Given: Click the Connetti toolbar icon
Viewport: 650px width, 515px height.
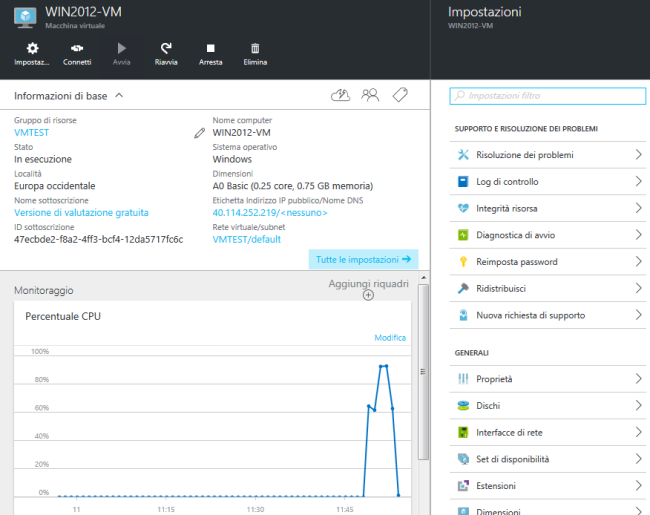Looking at the screenshot, I should [x=77, y=53].
